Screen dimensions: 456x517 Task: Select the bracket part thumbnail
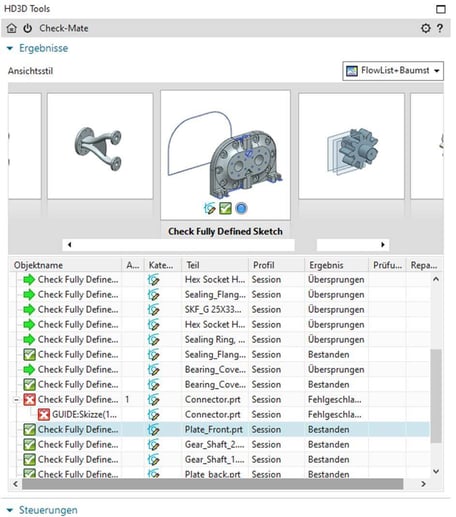click(x=100, y=146)
